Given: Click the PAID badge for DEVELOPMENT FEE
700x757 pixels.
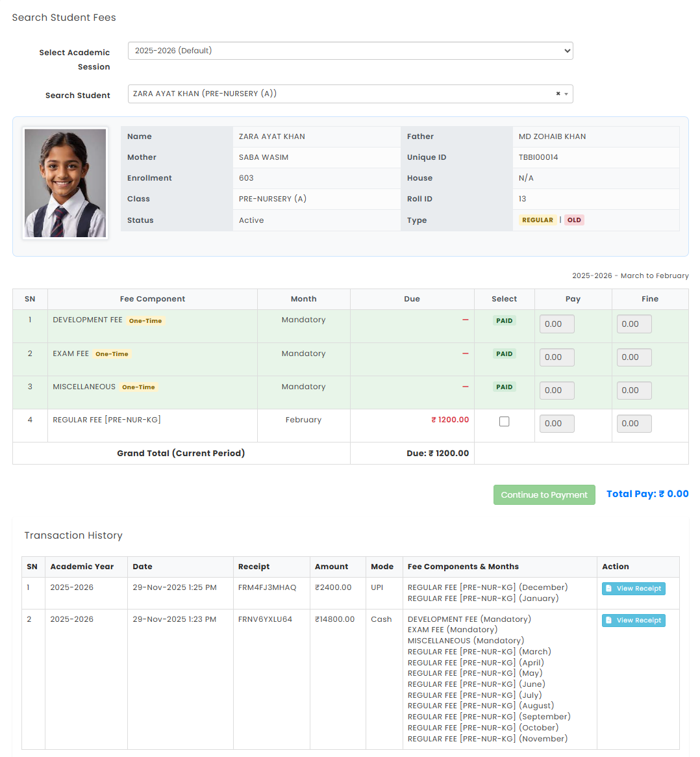Looking at the screenshot, I should 505,320.
